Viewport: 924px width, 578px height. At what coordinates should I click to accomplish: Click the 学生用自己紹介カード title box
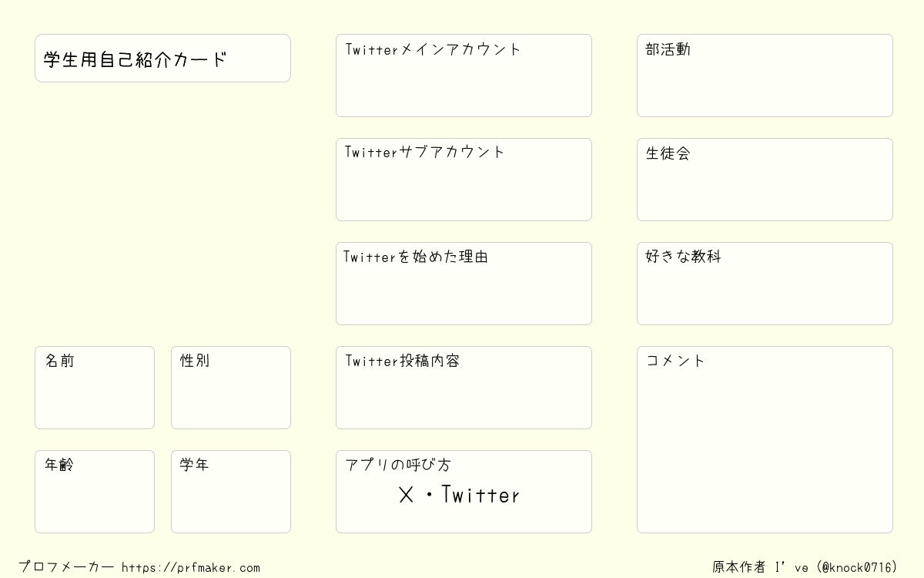162,58
